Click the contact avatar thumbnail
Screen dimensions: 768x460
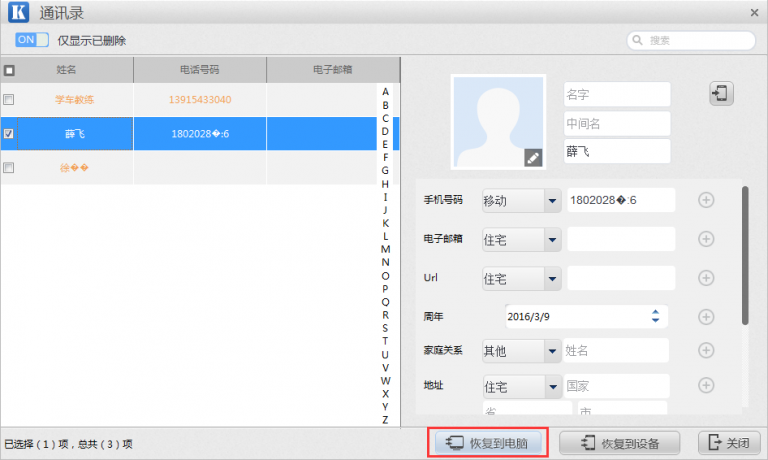[x=498, y=122]
